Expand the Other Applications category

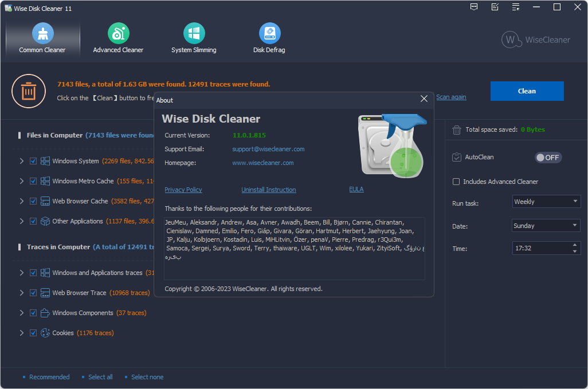click(21, 221)
